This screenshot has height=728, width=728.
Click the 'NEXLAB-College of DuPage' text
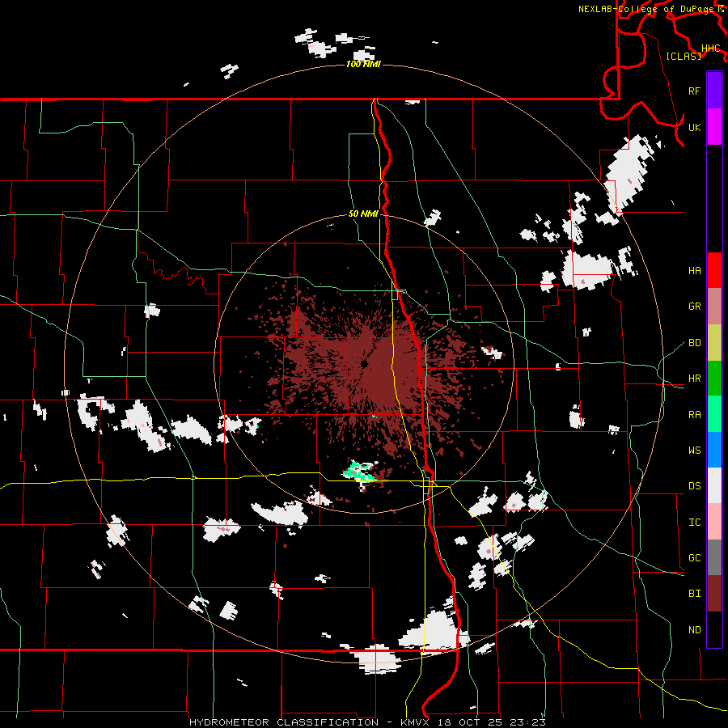[x=646, y=9]
